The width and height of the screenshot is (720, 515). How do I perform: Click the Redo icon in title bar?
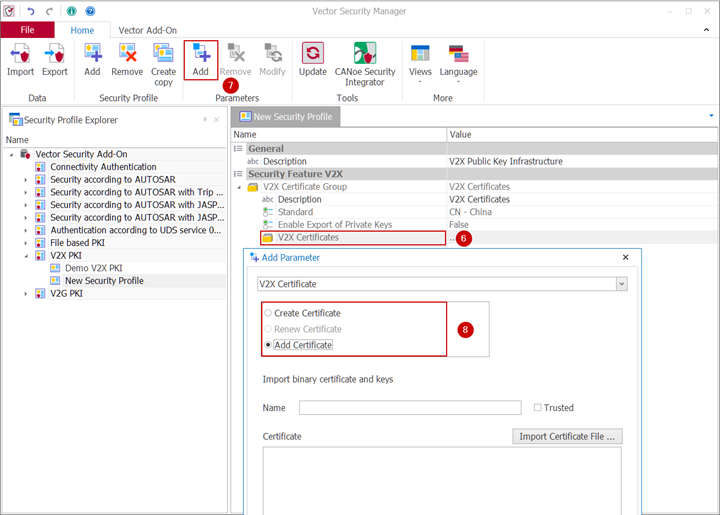(50, 11)
